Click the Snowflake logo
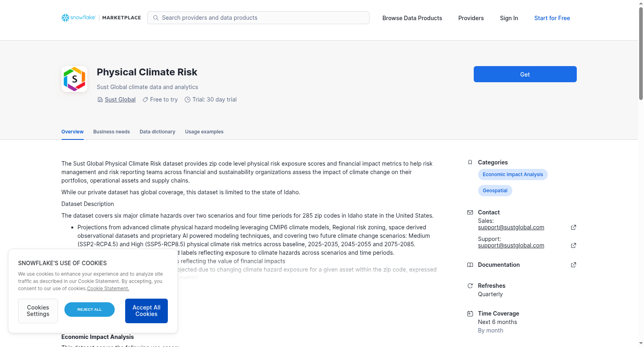 (x=78, y=18)
